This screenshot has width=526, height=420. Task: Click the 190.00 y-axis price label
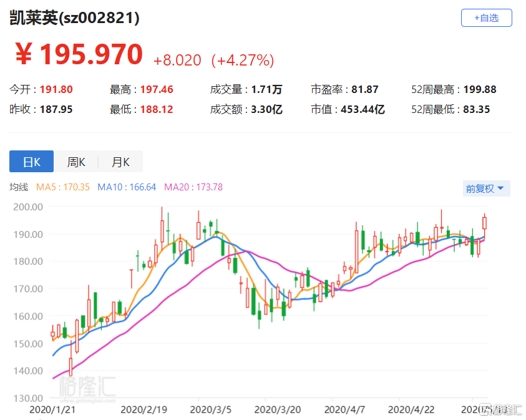(x=28, y=234)
